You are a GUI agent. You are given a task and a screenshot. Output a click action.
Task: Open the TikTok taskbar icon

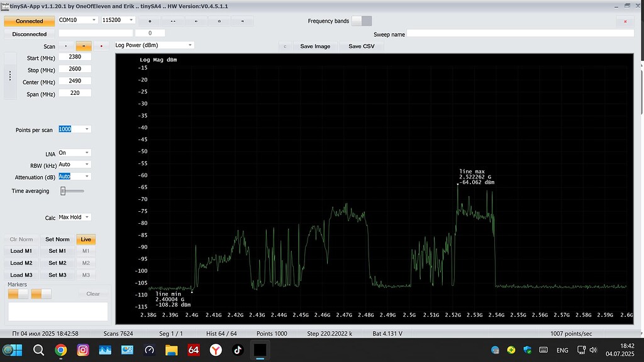(x=237, y=350)
